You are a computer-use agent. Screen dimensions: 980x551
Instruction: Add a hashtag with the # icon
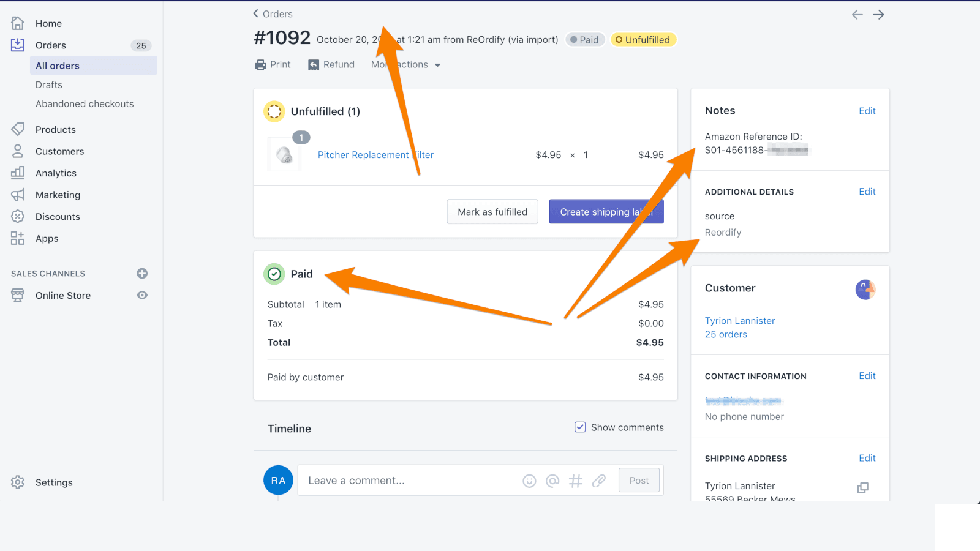click(x=575, y=481)
